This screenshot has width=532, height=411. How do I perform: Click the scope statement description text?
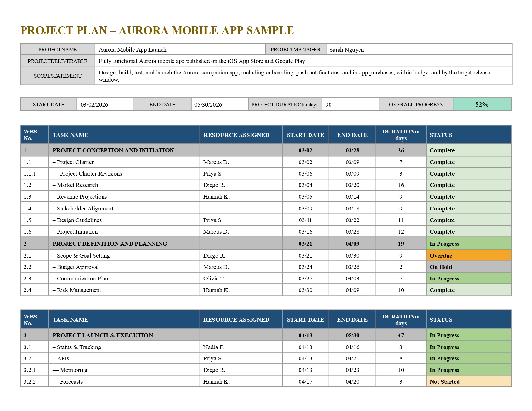coord(294,76)
